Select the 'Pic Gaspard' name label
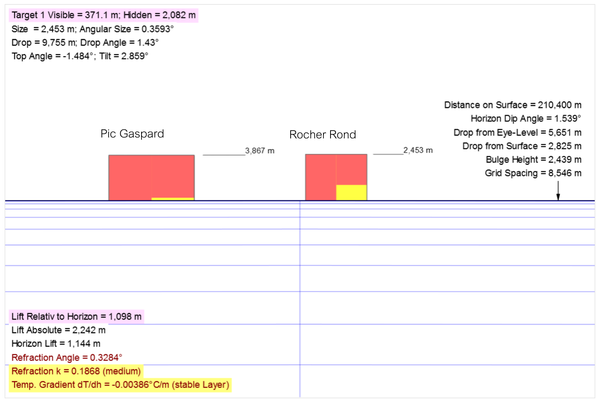Screen dimensions: 602x405 [132, 134]
